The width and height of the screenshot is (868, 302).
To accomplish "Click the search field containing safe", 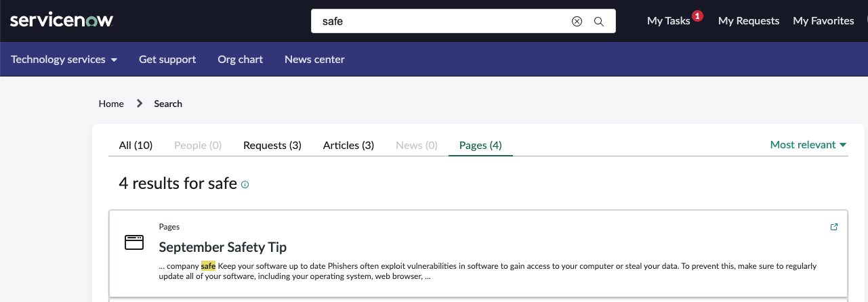I will click(x=440, y=21).
